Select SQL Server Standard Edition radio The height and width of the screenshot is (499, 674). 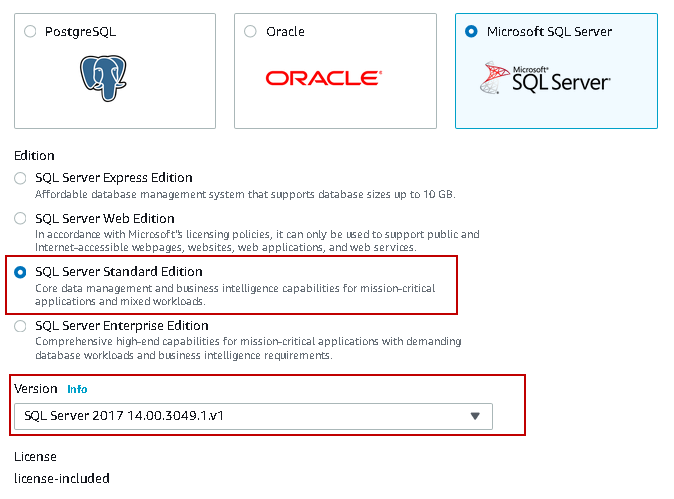coord(21,272)
